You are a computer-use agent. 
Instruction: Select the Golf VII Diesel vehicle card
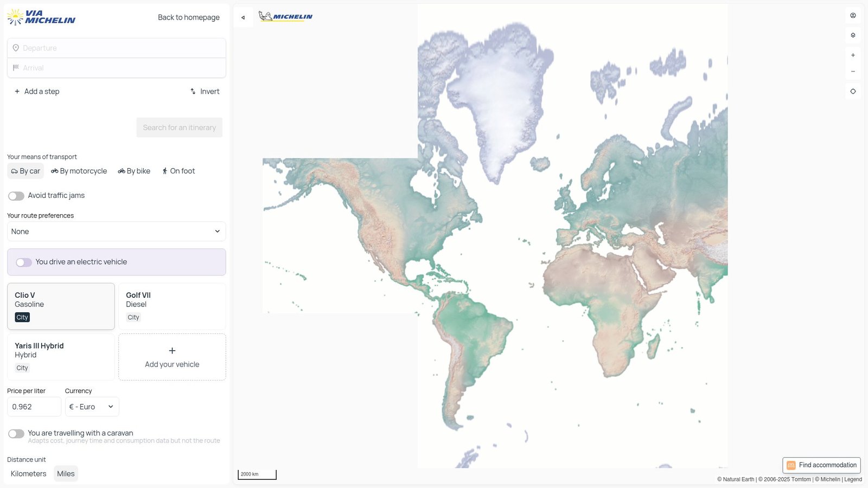coord(171,306)
